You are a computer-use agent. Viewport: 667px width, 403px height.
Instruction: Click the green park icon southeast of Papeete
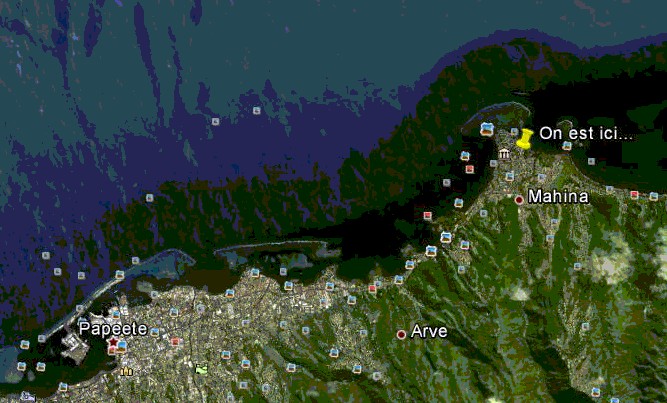pyautogui.click(x=201, y=369)
